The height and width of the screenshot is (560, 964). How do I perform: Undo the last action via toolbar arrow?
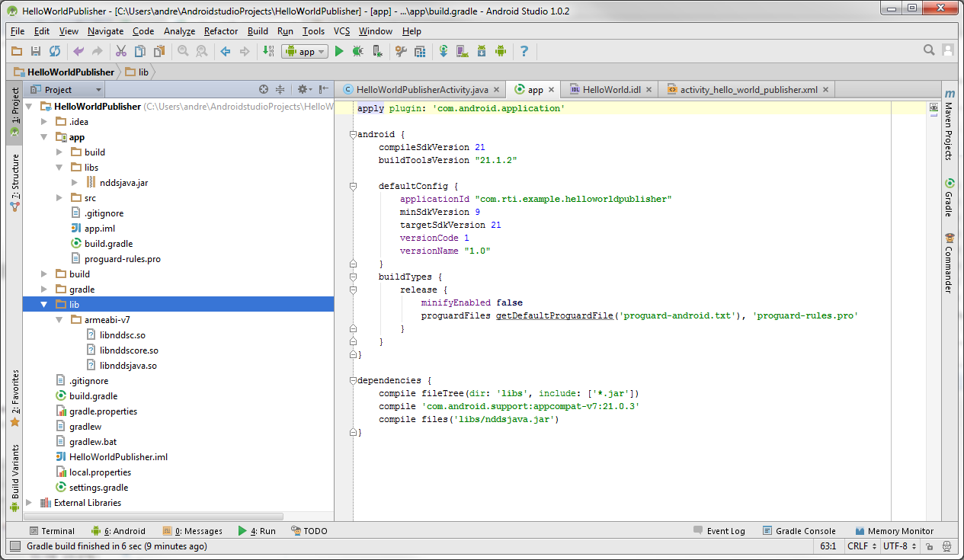click(x=78, y=51)
